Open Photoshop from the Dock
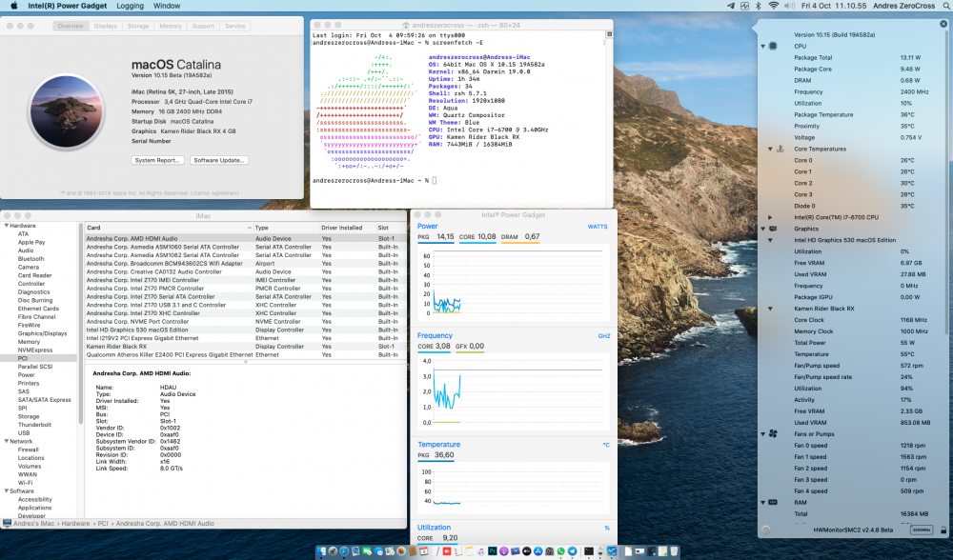953x560 pixels. (493, 550)
